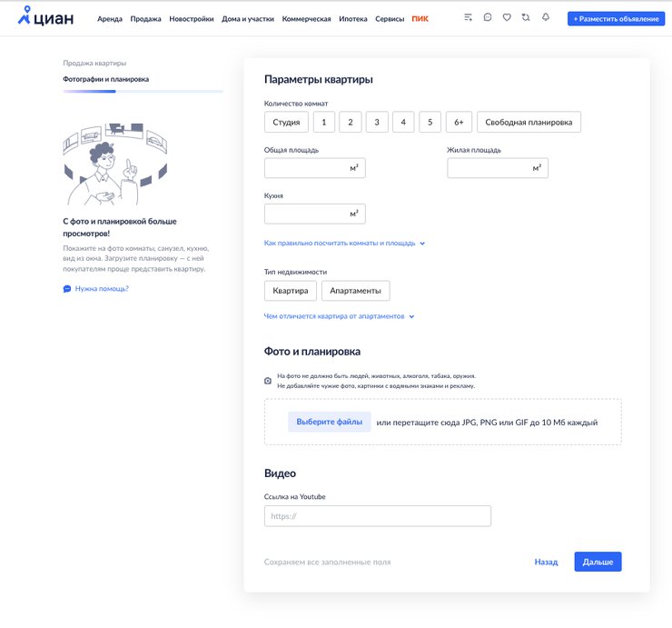Open notifications bell icon

click(x=546, y=17)
